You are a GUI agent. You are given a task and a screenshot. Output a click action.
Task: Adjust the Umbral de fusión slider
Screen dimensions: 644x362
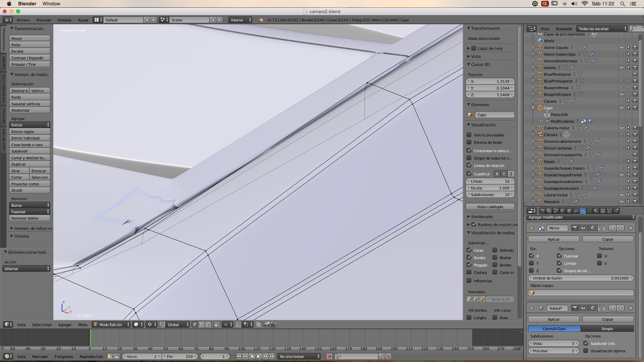click(x=581, y=278)
